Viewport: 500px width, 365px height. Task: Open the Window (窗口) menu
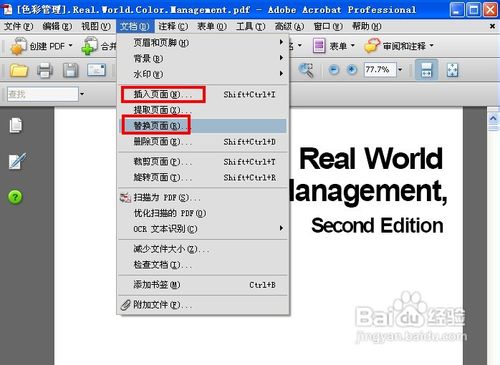coord(328,26)
